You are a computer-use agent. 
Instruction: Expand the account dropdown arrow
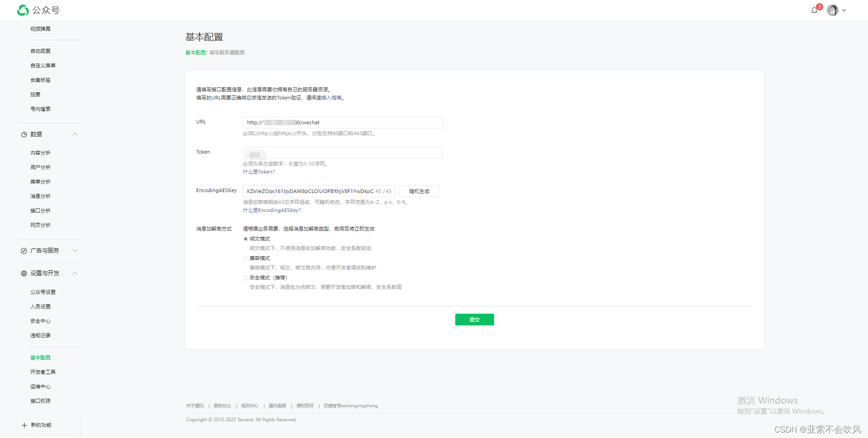pyautogui.click(x=844, y=10)
